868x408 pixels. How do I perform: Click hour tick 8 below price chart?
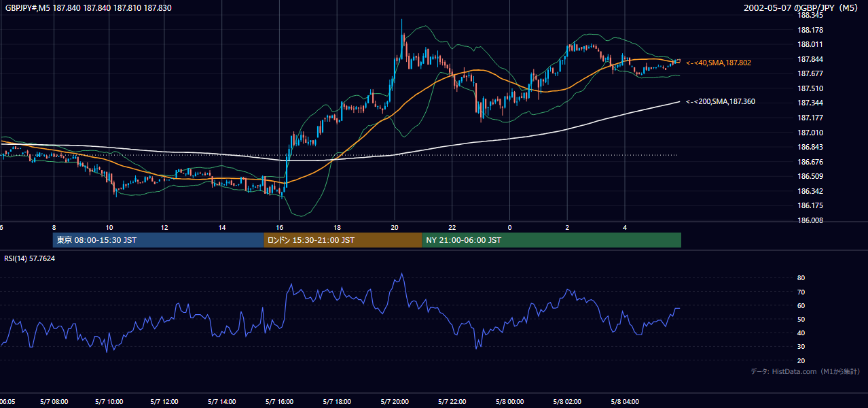[x=54, y=227]
